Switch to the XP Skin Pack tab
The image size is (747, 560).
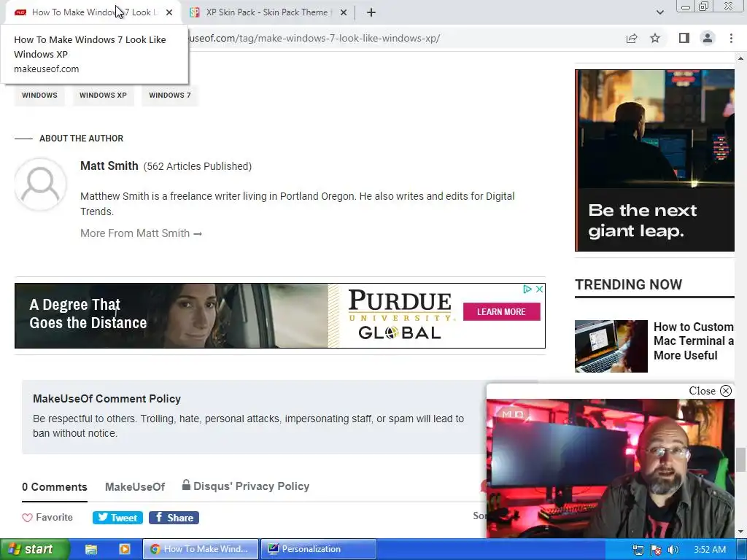(x=267, y=12)
